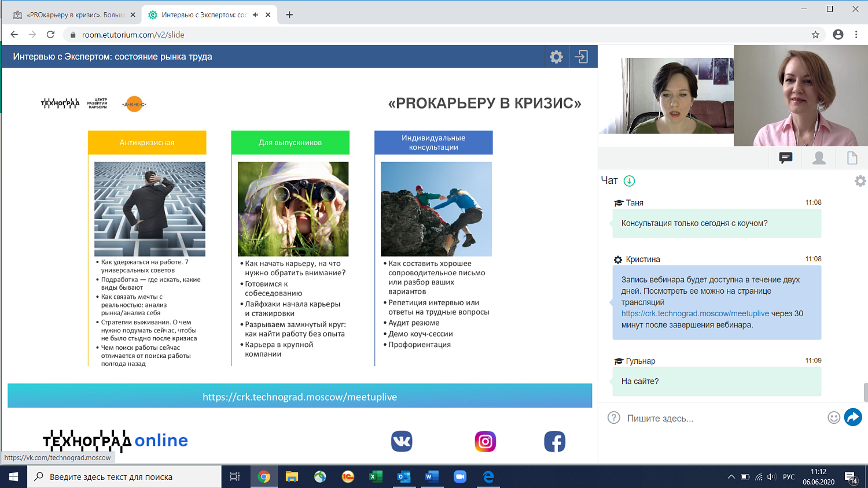Screen dimensions: 868x488
Task: Reload the webinar page
Action: (x=50, y=35)
